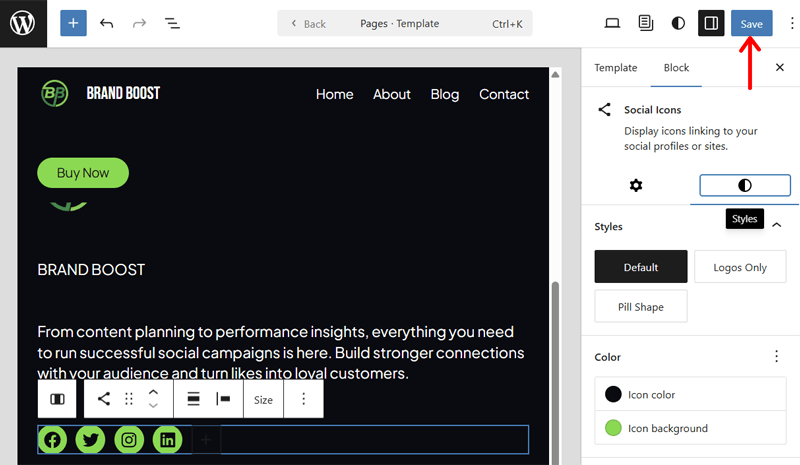Click the canvas vertical scrollbar thumb

click(555, 373)
